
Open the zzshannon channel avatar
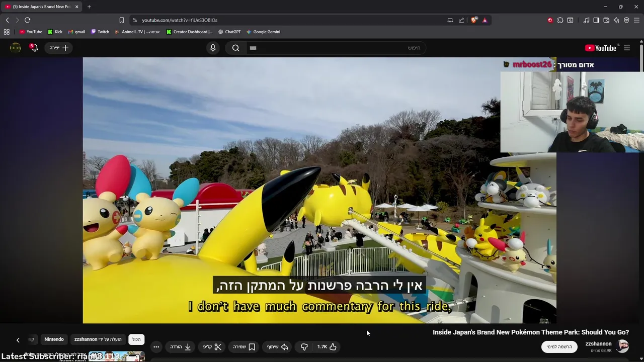click(x=623, y=346)
